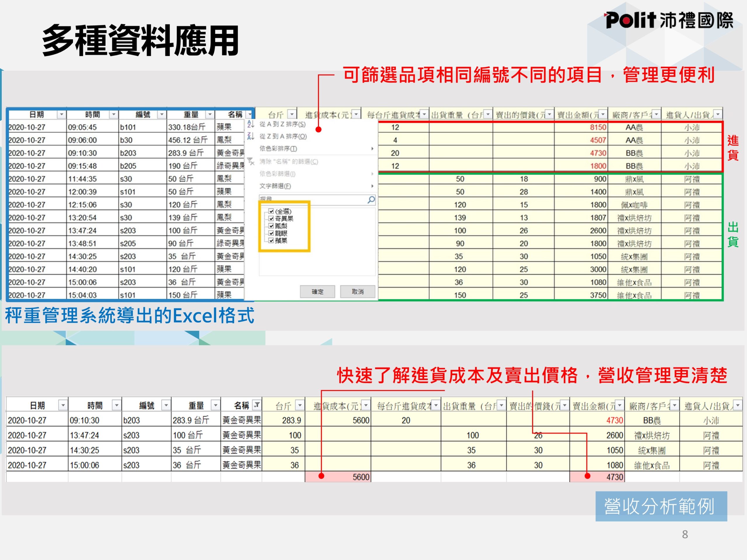Click the Polit 沛禮國際 logo
Screen dimensions: 747x560
coord(668,20)
